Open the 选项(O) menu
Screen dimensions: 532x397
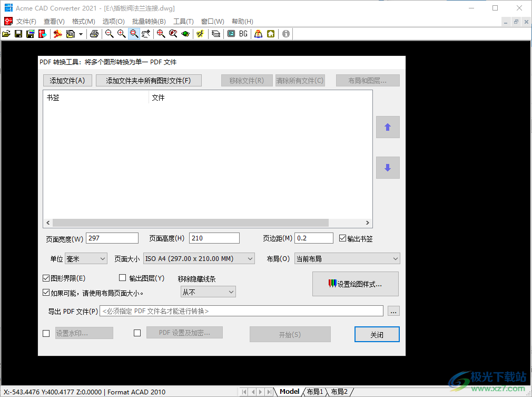coord(114,22)
